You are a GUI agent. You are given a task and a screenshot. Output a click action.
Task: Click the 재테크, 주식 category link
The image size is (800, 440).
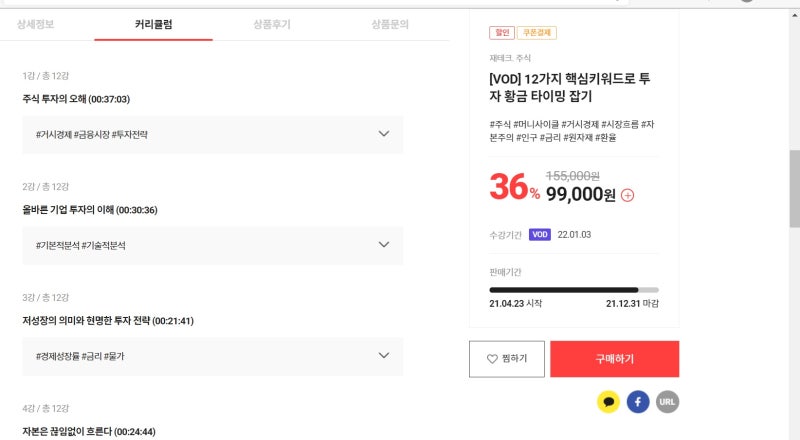tap(510, 58)
